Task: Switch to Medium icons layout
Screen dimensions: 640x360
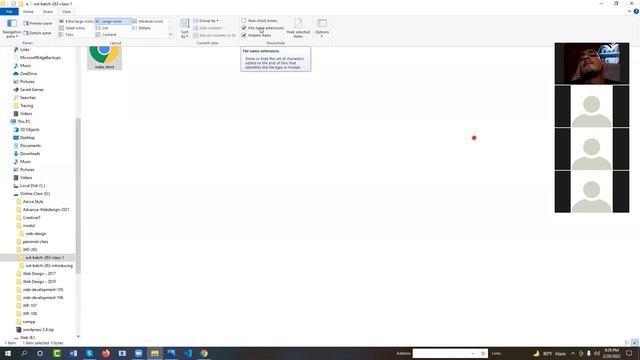Action: coord(148,21)
